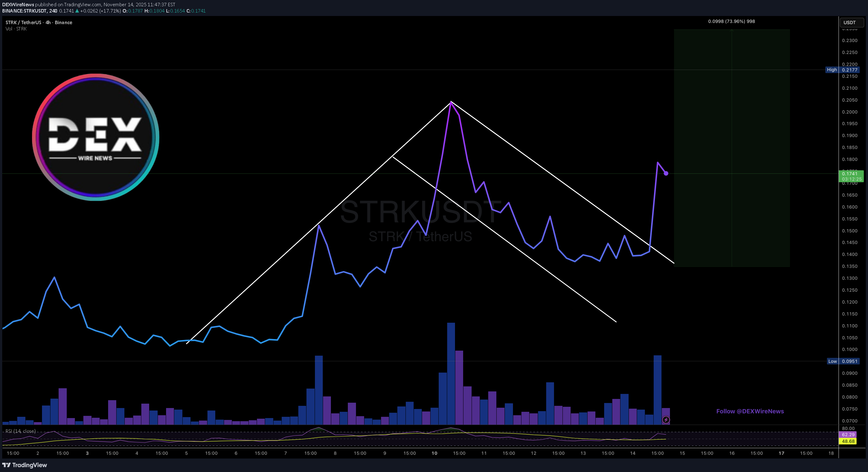Click the Vol · STRK indicator label
The width and height of the screenshot is (868, 472).
[x=16, y=29]
